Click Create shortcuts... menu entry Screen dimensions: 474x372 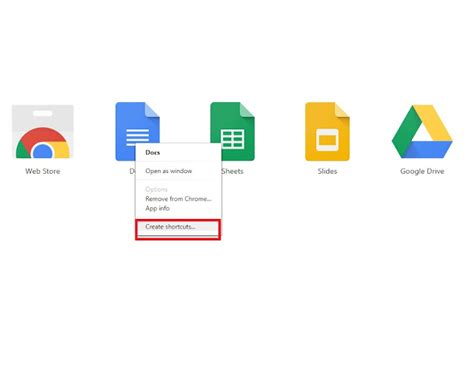point(178,227)
